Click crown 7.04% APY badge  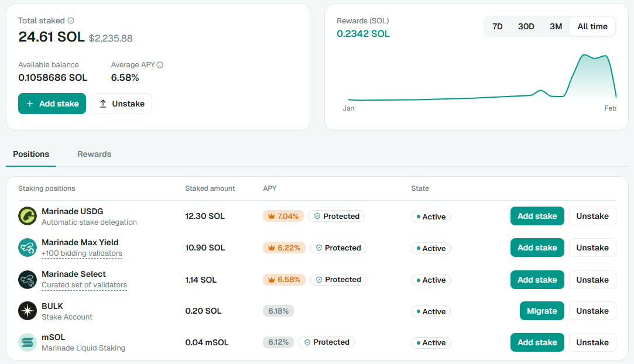283,216
